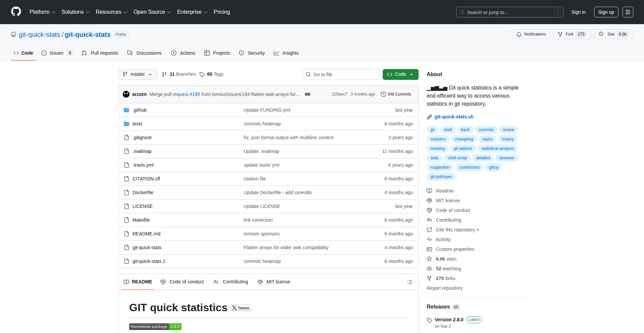Click the Homebrew package 2.8.0 badge

pos(155,326)
